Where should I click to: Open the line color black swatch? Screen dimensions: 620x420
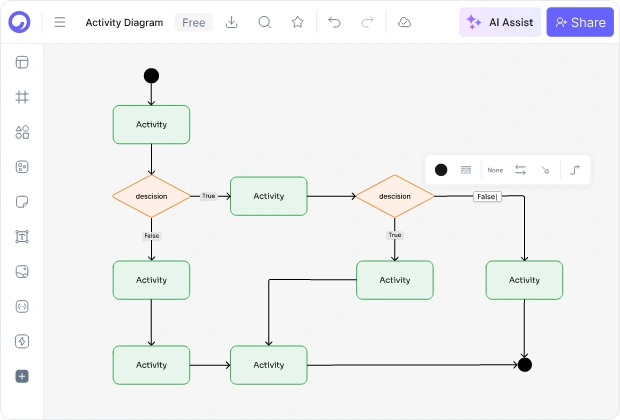click(441, 170)
